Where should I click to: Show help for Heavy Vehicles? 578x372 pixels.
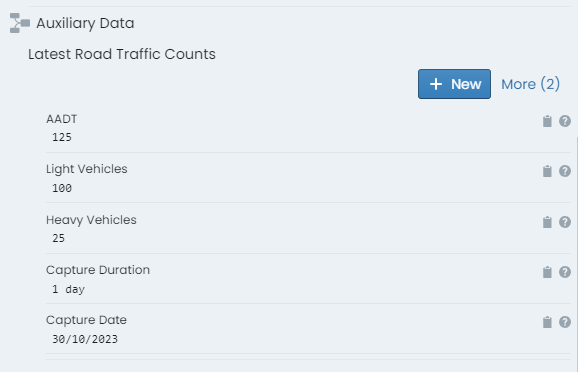click(565, 222)
